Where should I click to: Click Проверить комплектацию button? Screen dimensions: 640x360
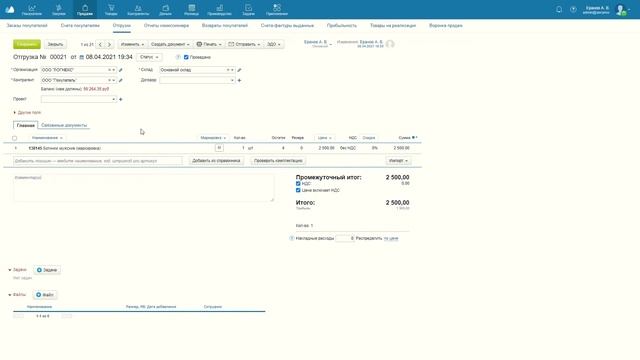pyautogui.click(x=278, y=160)
